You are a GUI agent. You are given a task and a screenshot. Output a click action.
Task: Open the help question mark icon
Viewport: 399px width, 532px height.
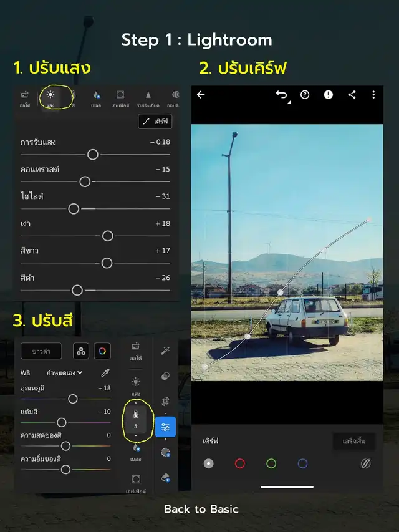pos(305,95)
